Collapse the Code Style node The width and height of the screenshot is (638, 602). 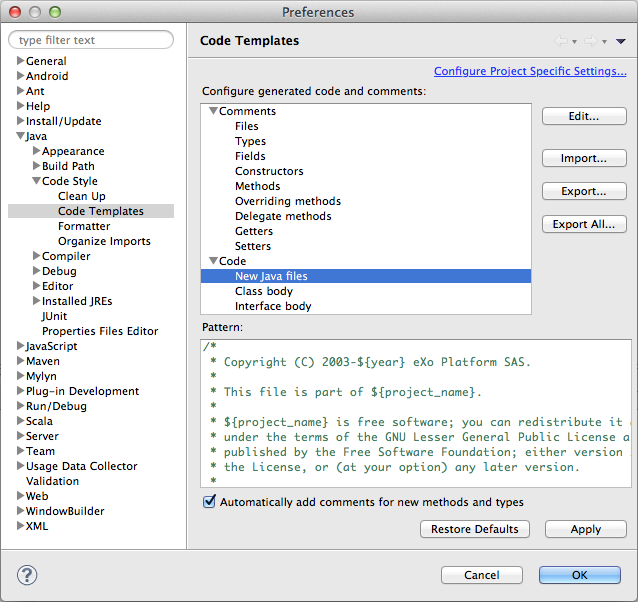pyautogui.click(x=37, y=181)
